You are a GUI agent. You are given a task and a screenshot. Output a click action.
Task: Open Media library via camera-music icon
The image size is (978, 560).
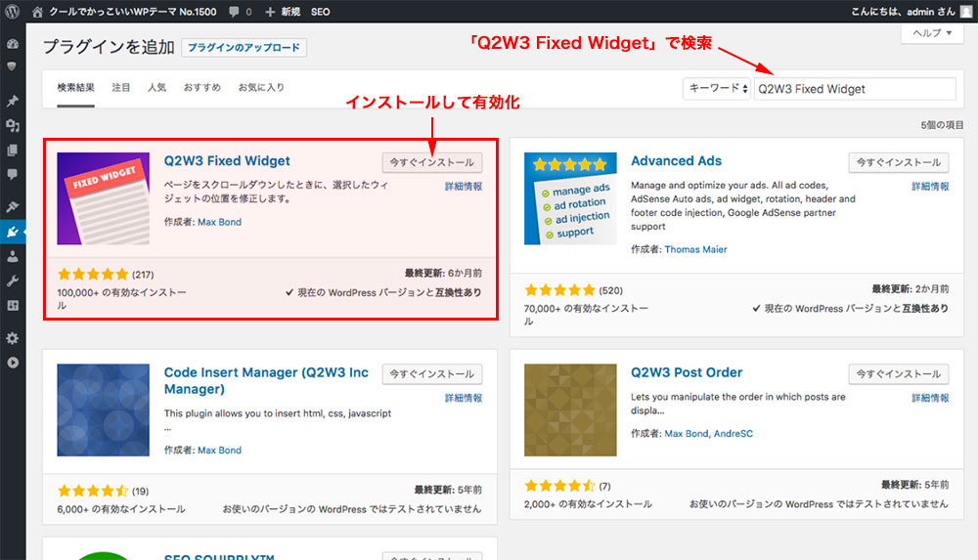pyautogui.click(x=13, y=126)
